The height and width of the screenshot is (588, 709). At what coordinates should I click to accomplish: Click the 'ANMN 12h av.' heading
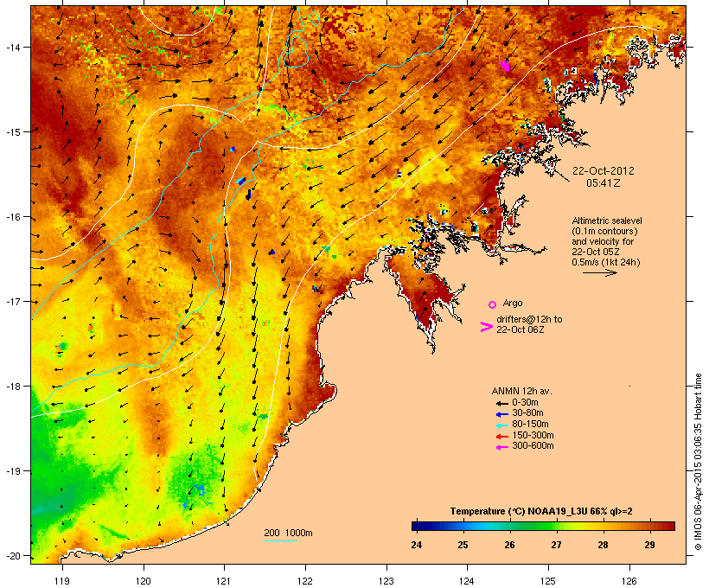521,391
